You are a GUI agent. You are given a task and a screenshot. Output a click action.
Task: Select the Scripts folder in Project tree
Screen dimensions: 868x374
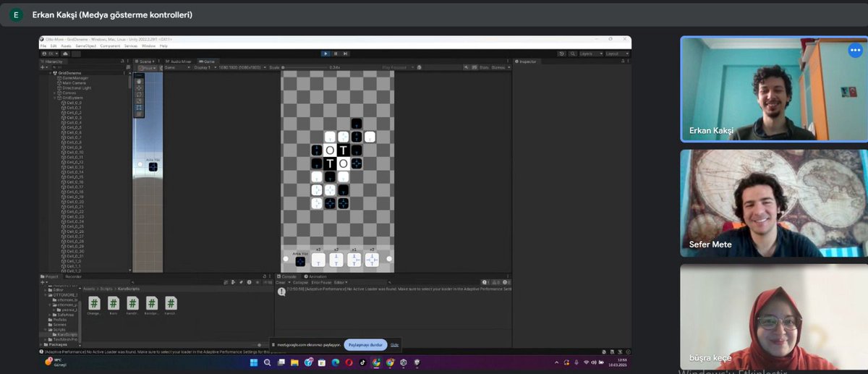click(61, 328)
